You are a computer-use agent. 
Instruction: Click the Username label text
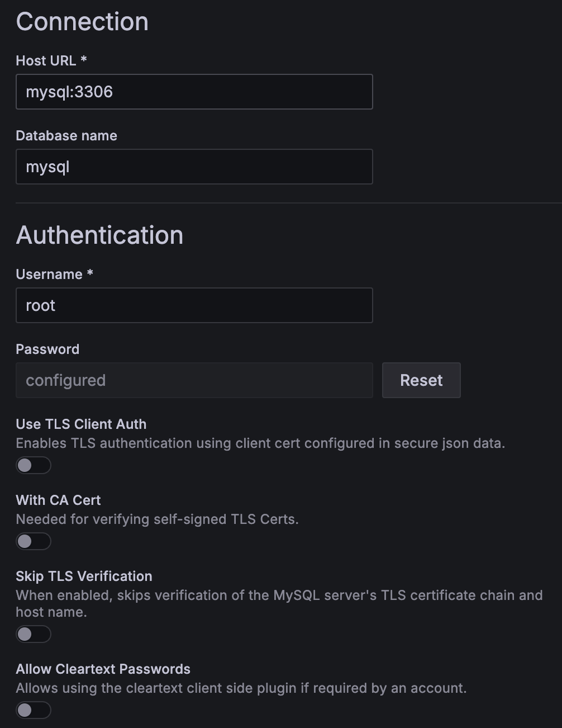pyautogui.click(x=49, y=274)
